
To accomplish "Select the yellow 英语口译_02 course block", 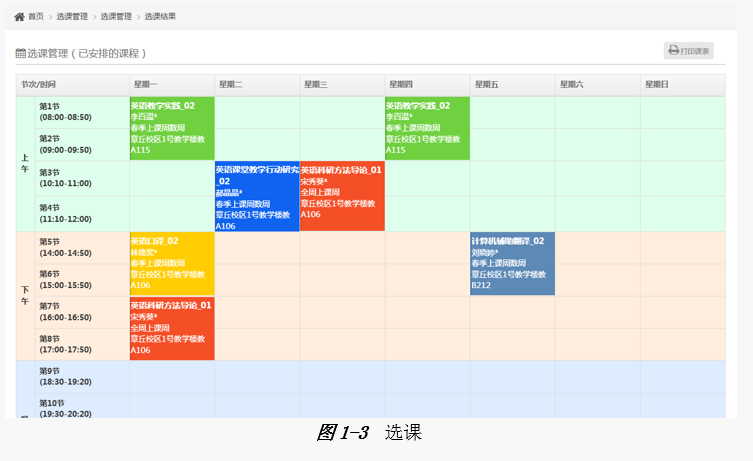I will pos(172,263).
